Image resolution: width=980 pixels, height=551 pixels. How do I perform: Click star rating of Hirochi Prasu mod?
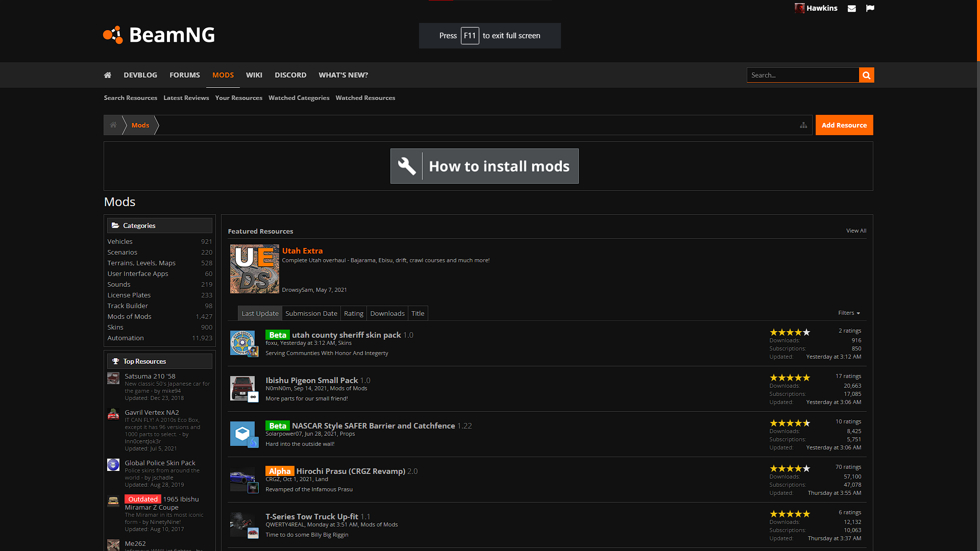[x=790, y=468]
